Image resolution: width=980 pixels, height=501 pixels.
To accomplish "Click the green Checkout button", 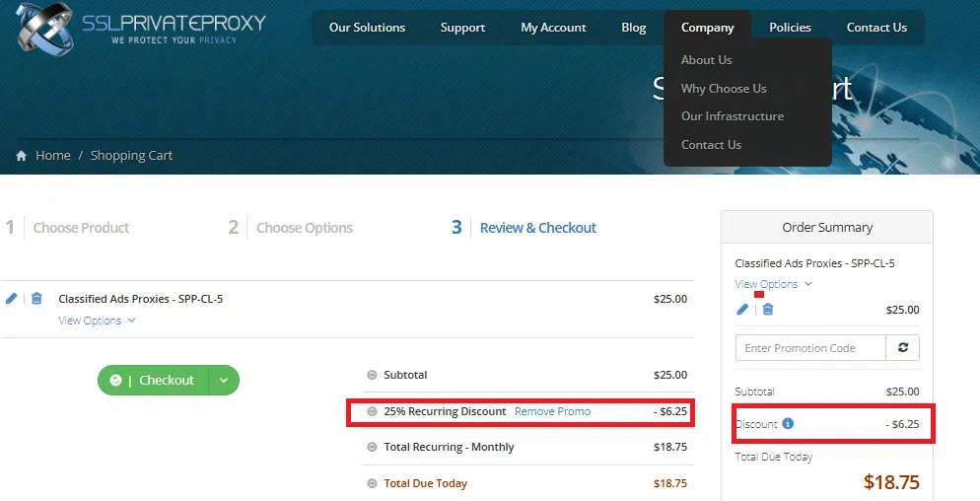I will click(x=153, y=381).
